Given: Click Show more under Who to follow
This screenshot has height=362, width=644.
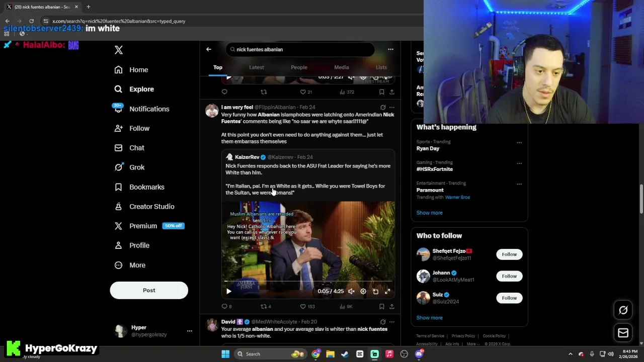Looking at the screenshot, I should click(430, 318).
